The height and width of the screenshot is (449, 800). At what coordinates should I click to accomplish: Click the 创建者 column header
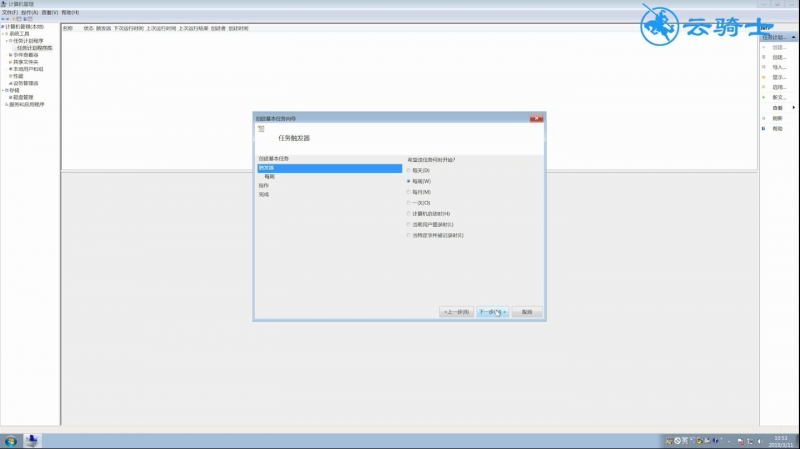coord(218,29)
